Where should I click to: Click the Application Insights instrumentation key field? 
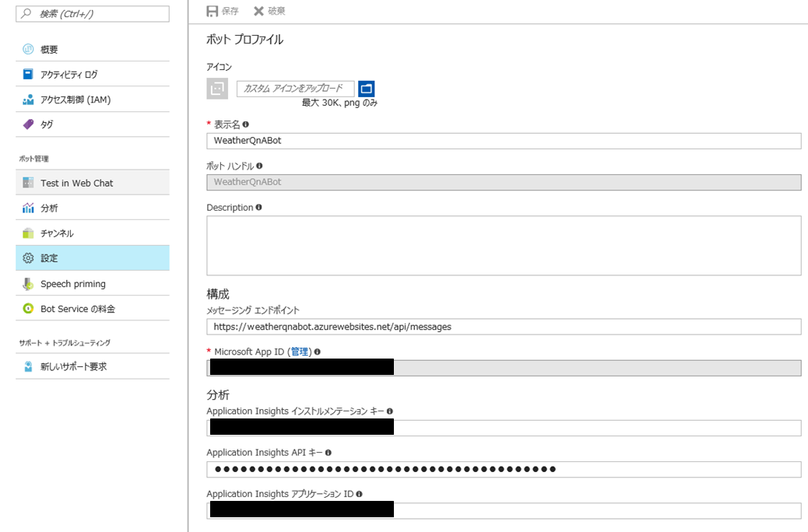click(504, 428)
